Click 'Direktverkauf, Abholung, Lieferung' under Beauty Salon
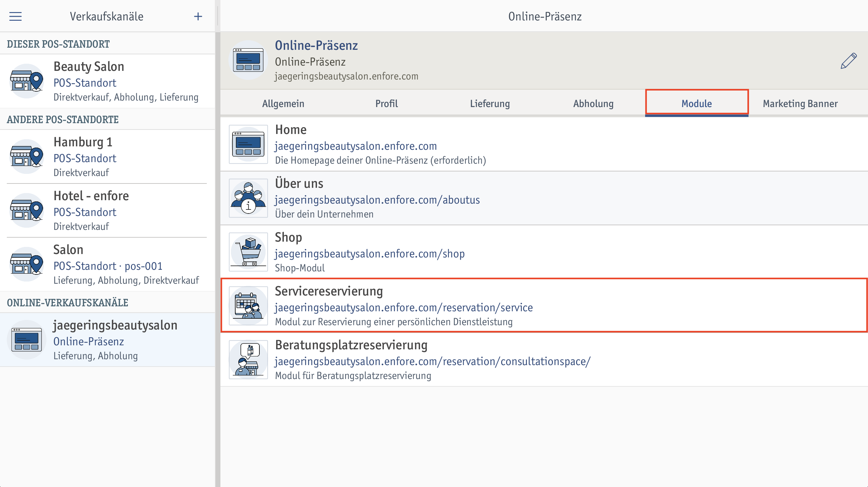Viewport: 868px width, 487px height. [x=126, y=97]
